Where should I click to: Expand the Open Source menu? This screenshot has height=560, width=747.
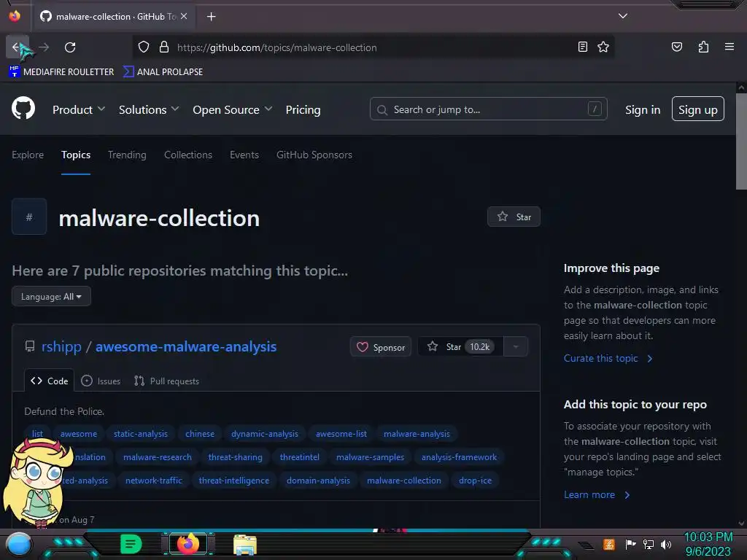tap(233, 109)
